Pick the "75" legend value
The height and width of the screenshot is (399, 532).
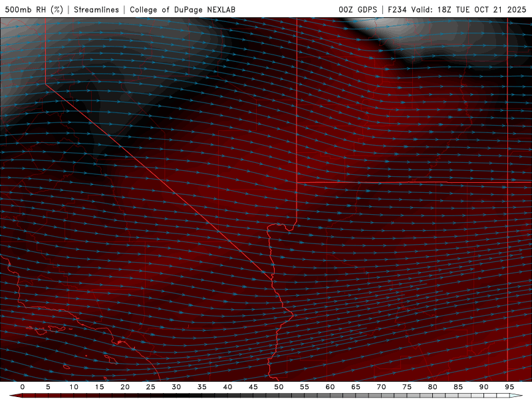coord(407,387)
